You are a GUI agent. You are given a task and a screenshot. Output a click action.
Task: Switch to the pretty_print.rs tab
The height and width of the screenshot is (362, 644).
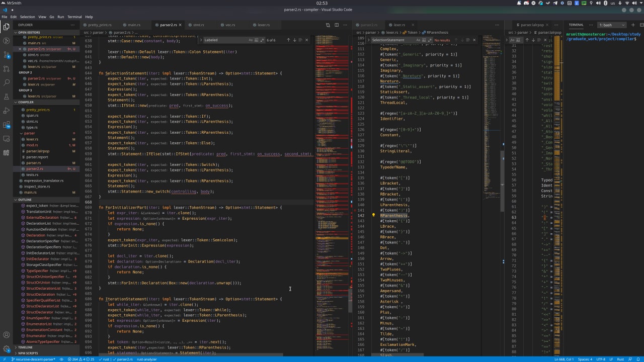(100, 25)
